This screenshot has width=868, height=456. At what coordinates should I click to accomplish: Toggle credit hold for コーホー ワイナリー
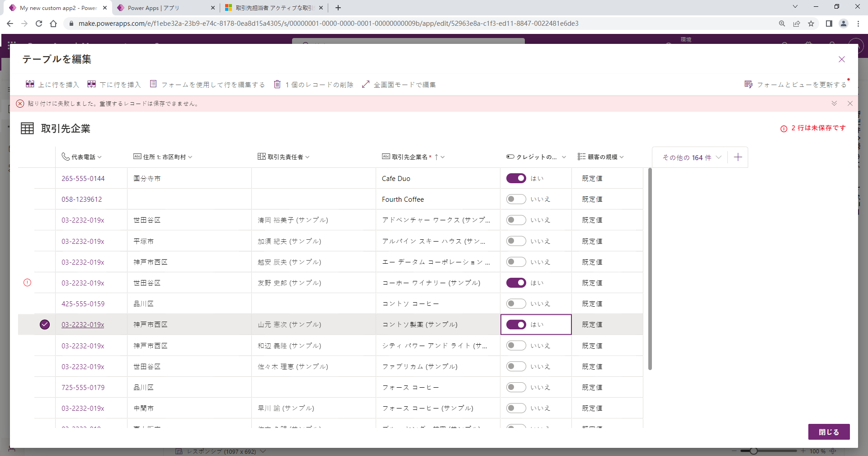click(x=516, y=283)
